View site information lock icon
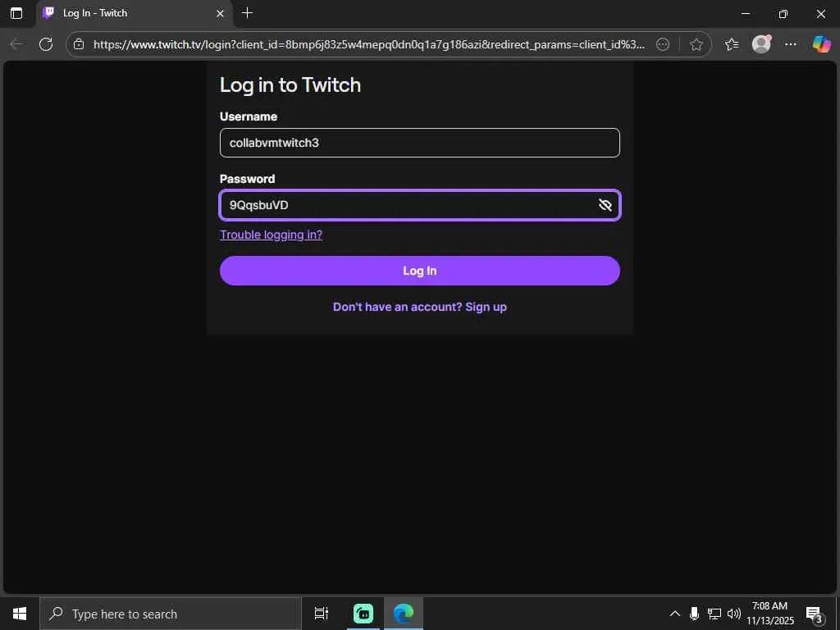This screenshot has width=840, height=630. (x=79, y=44)
